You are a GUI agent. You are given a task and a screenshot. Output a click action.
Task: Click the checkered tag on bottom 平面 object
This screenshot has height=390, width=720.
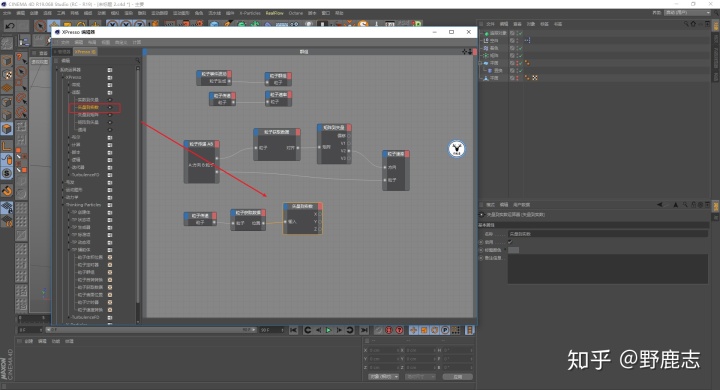click(x=534, y=78)
